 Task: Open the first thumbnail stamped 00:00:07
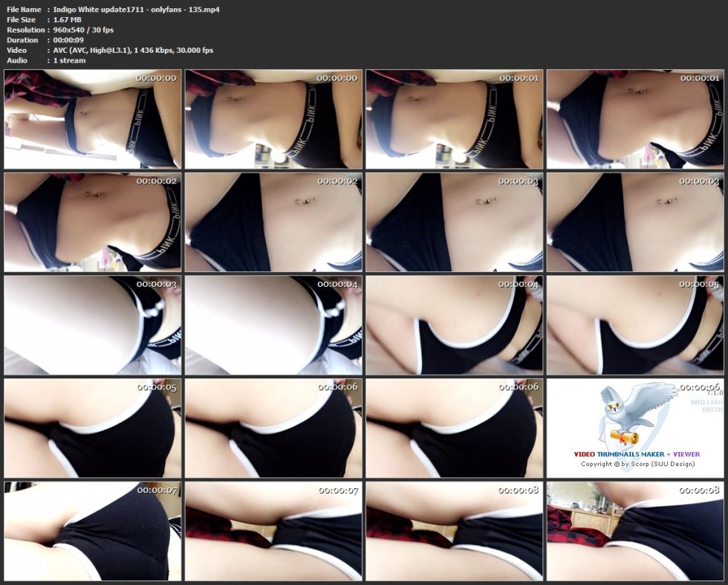click(92, 531)
